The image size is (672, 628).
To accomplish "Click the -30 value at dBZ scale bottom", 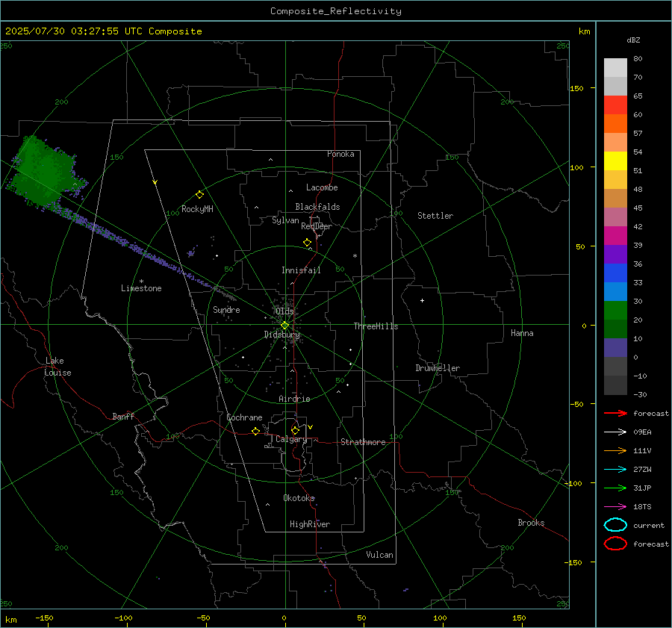I will pyautogui.click(x=641, y=394).
